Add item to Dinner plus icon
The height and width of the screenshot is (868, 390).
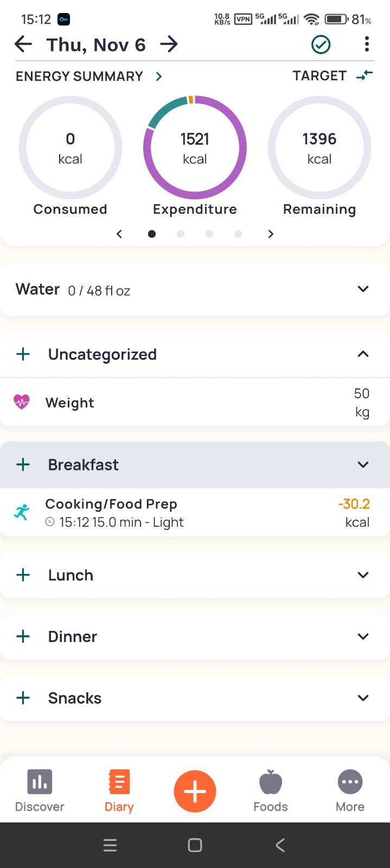[x=23, y=636]
